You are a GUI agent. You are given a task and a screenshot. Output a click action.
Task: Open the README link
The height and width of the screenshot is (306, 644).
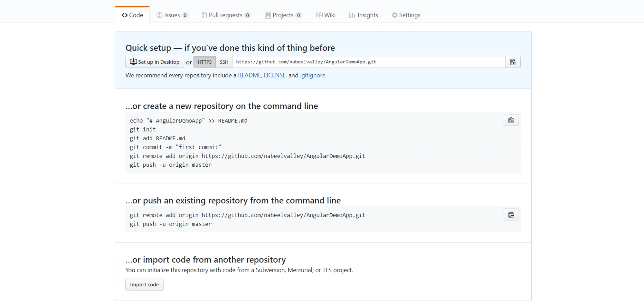click(x=249, y=75)
